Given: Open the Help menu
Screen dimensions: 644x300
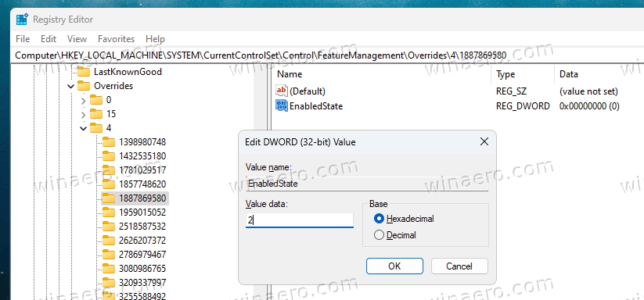Looking at the screenshot, I should 155,39.
